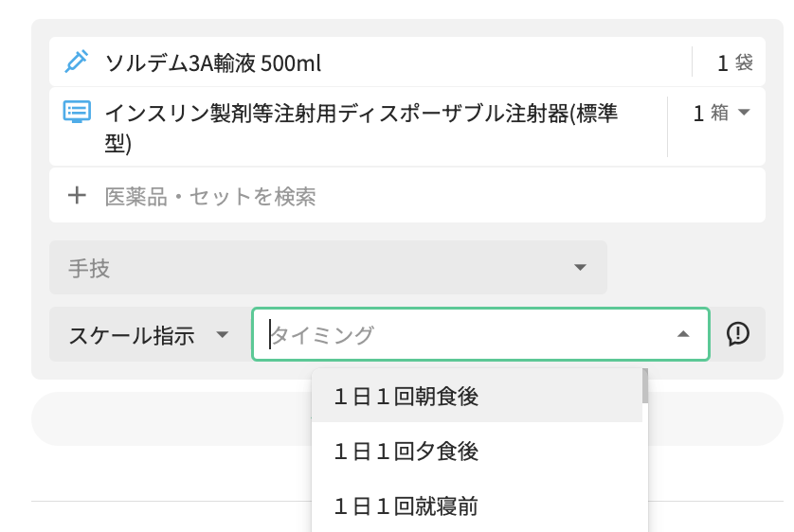
Task: Expand the 手技 dropdown
Action: [x=580, y=268]
